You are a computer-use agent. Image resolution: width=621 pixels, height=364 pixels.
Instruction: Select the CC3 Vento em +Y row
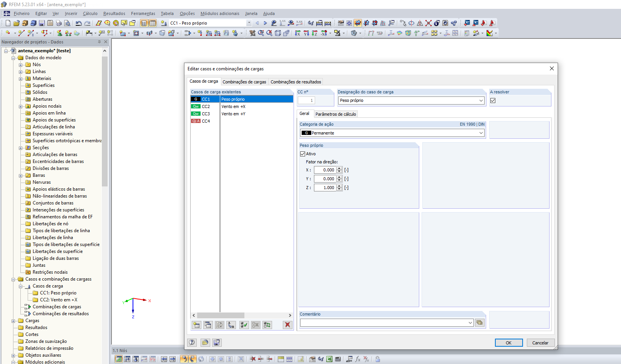click(242, 114)
